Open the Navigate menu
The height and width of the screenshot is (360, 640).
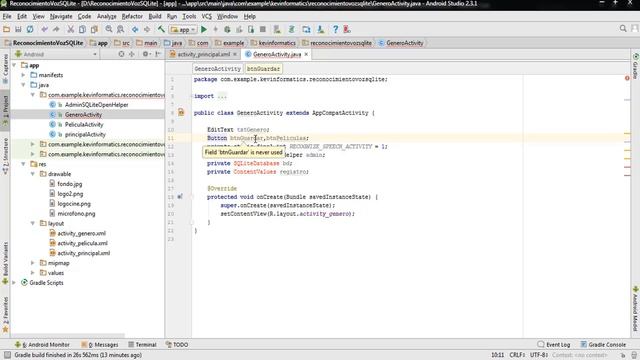pyautogui.click(x=61, y=17)
